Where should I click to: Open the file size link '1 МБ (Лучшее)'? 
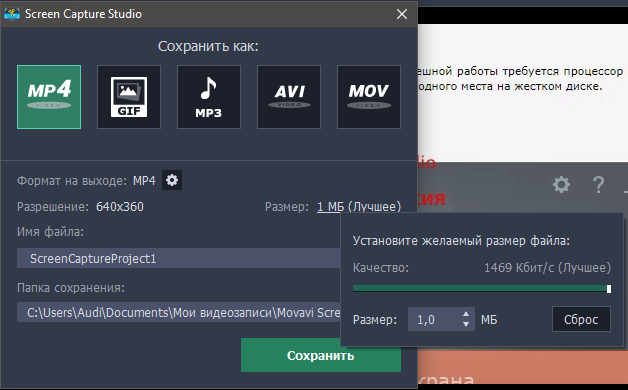pyautogui.click(x=359, y=207)
